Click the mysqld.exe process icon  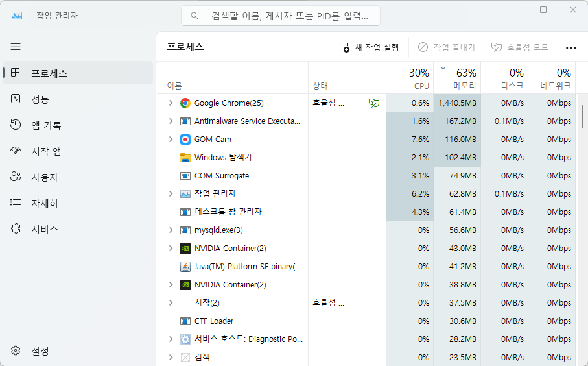[185, 230]
